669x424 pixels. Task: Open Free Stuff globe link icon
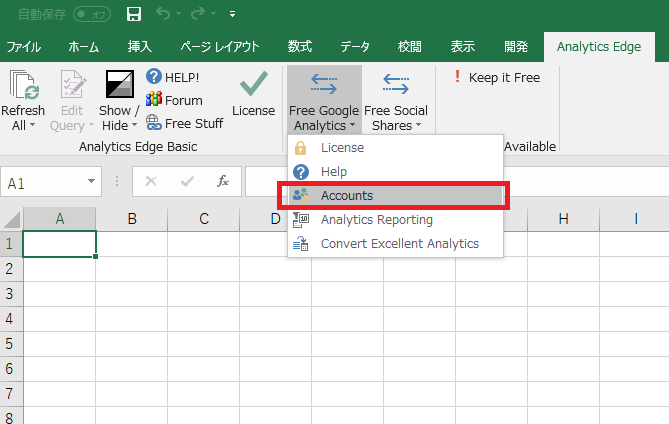tap(154, 123)
